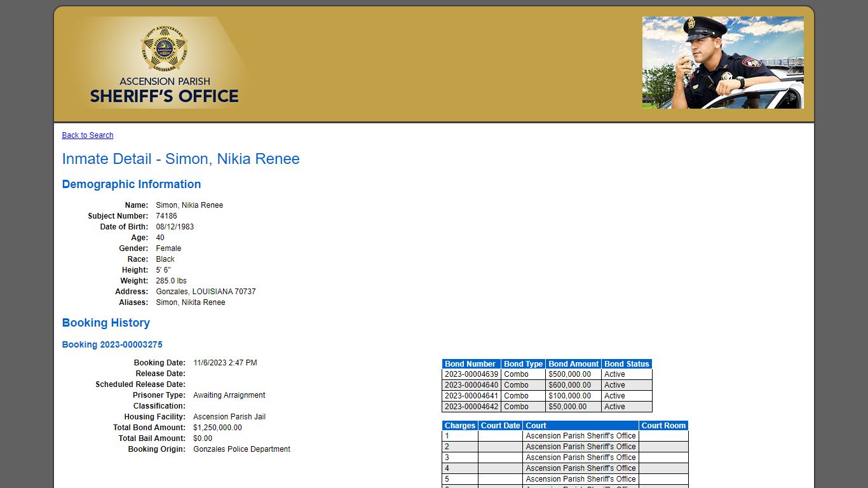868x488 pixels.
Task: Click the Court Room column header
Action: coord(663,426)
